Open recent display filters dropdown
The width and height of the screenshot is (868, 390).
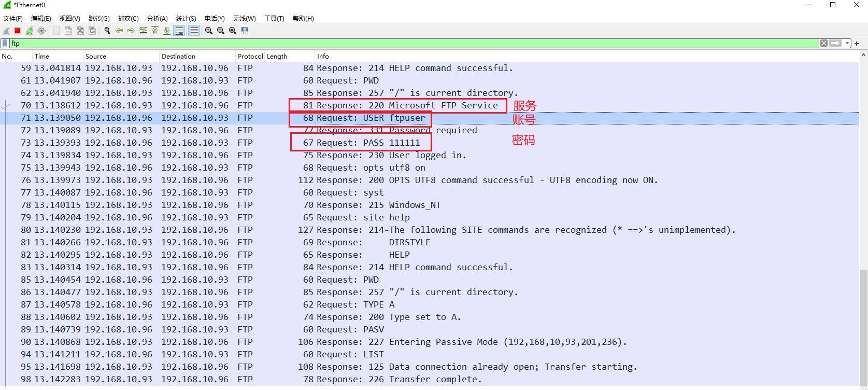[x=847, y=44]
